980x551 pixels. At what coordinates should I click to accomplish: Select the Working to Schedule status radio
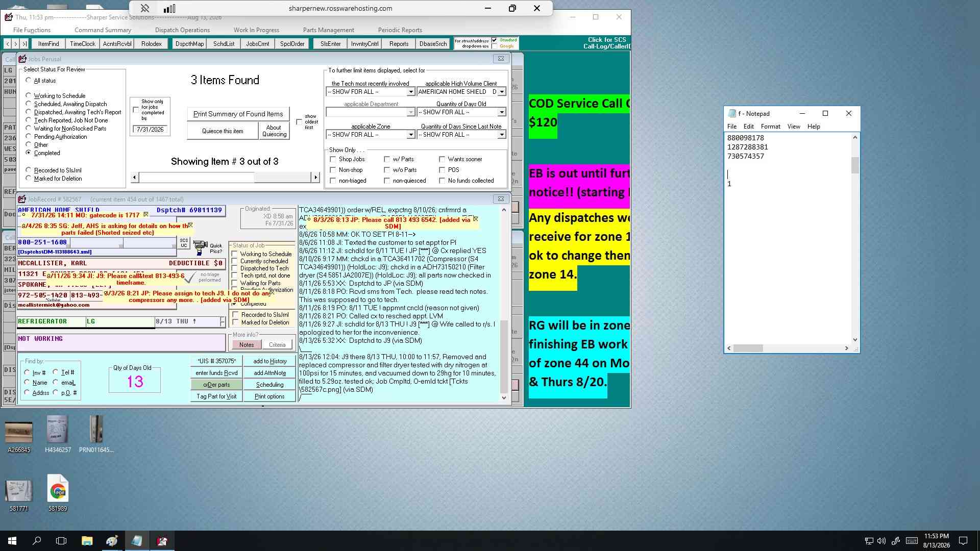29,95
